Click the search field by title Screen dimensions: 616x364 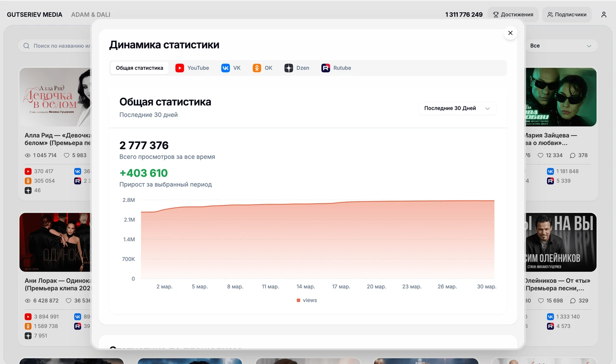pyautogui.click(x=56, y=46)
